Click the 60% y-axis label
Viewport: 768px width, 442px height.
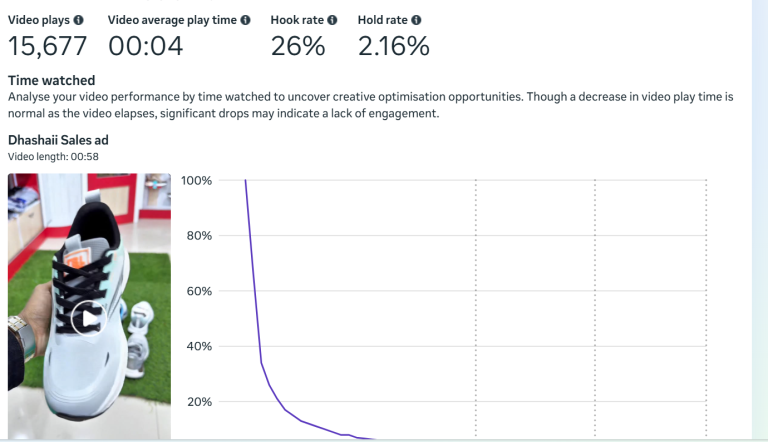click(x=199, y=291)
